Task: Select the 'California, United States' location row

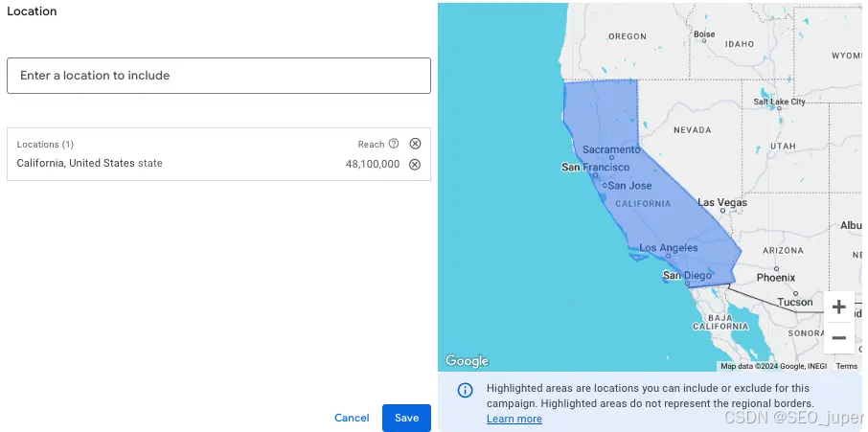Action: tap(218, 164)
